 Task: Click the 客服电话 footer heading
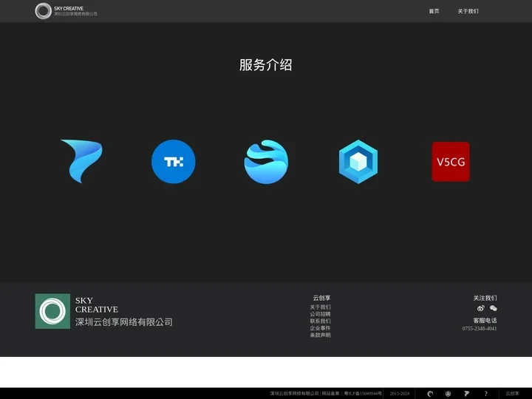click(x=485, y=320)
